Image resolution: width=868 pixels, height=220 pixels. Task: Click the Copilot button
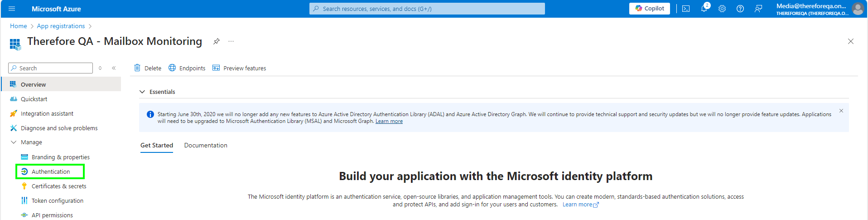[x=649, y=9]
